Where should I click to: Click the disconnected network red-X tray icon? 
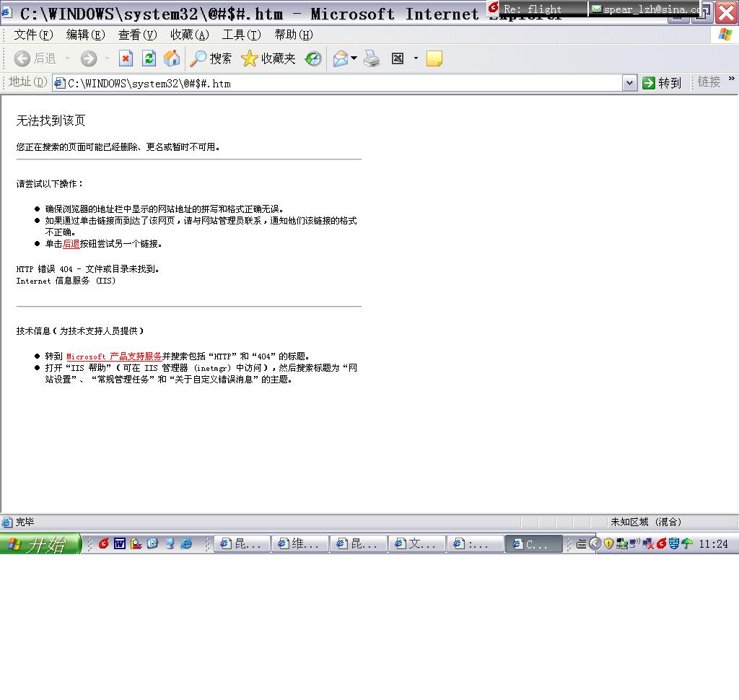(x=647, y=544)
